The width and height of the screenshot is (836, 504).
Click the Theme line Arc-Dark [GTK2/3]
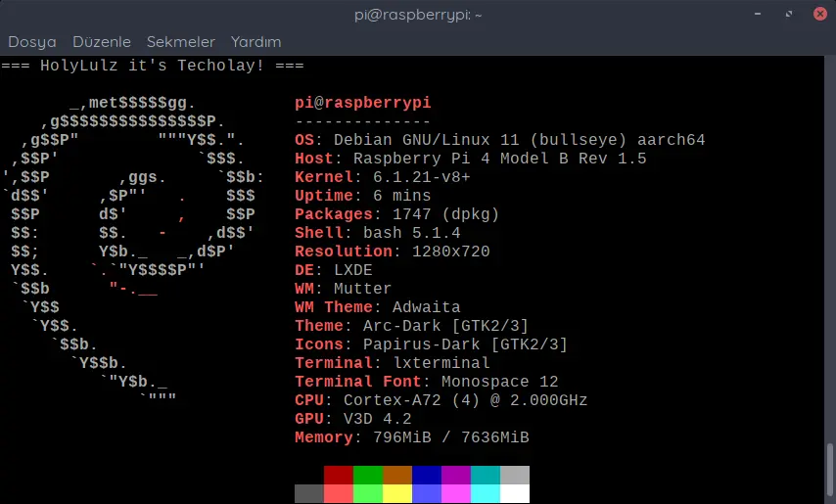tap(411, 326)
